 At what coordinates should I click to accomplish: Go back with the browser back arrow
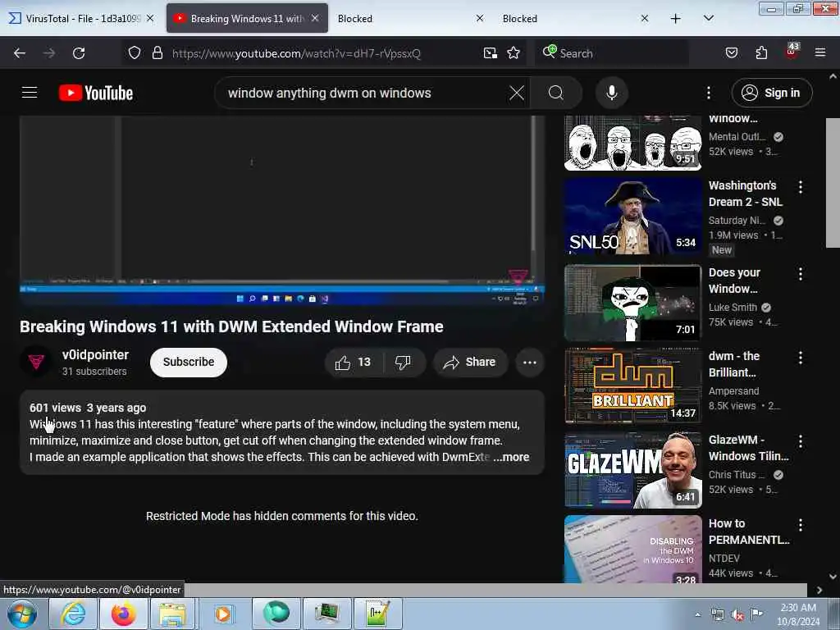click(20, 53)
